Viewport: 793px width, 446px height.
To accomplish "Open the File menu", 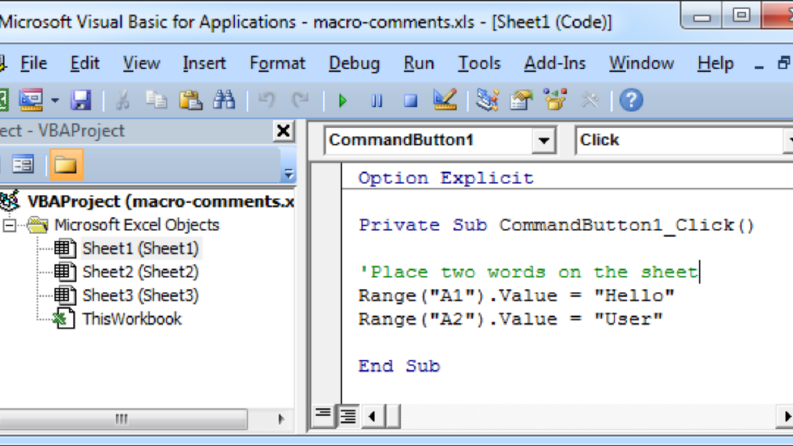I will 33,63.
